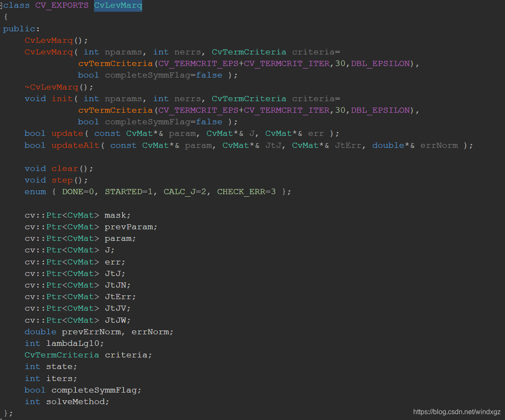Select the mask member variable
The image size is (505, 420).
(x=116, y=215)
